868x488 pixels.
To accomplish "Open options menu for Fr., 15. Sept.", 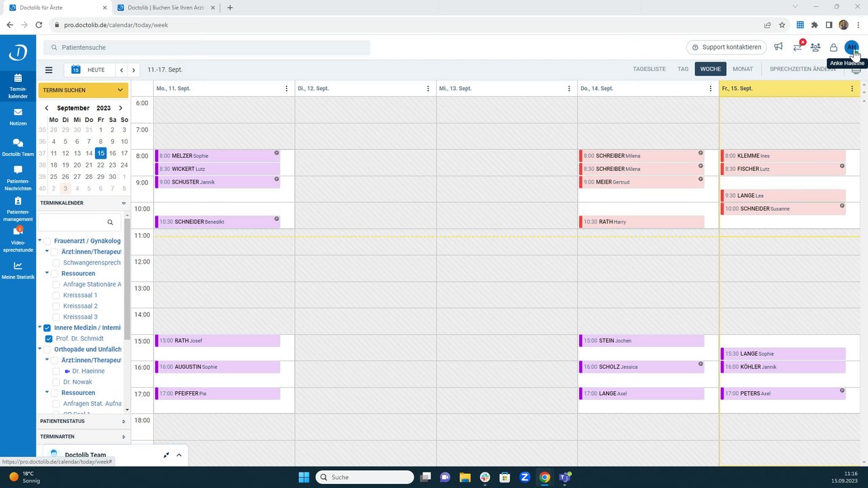I will pos(852,89).
